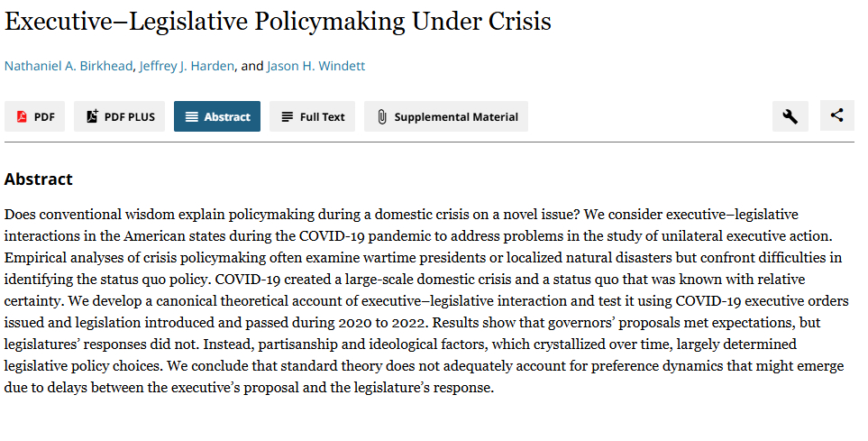Open the article tools wrench button

tap(790, 116)
